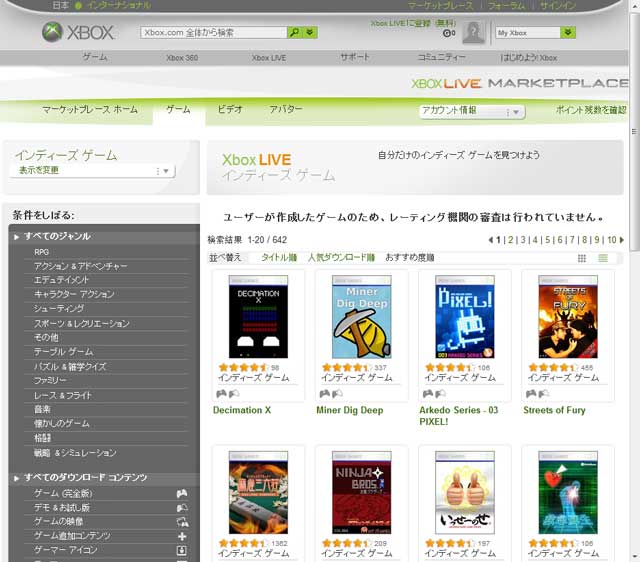
Task: Click controller icons under Streets of Fury
Action: pos(538,393)
